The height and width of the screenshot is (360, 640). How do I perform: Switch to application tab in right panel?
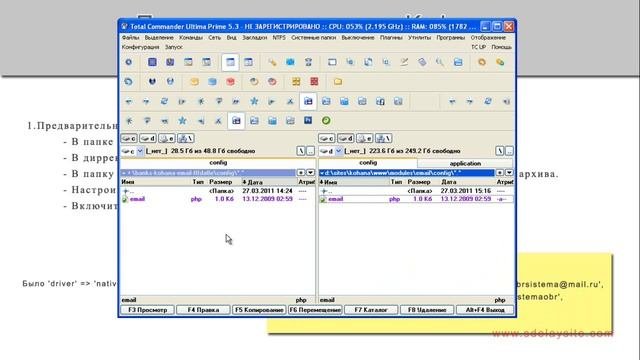[465, 163]
